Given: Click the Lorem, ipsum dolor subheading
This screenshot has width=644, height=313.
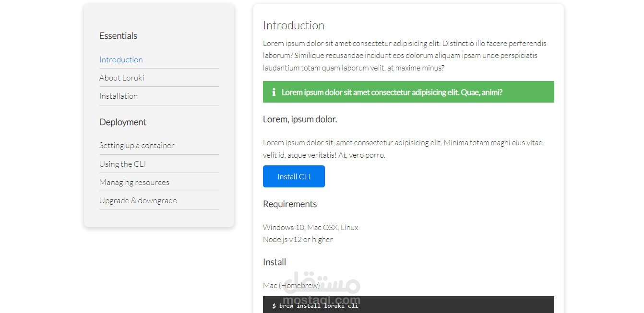Looking at the screenshot, I should pyautogui.click(x=300, y=119).
